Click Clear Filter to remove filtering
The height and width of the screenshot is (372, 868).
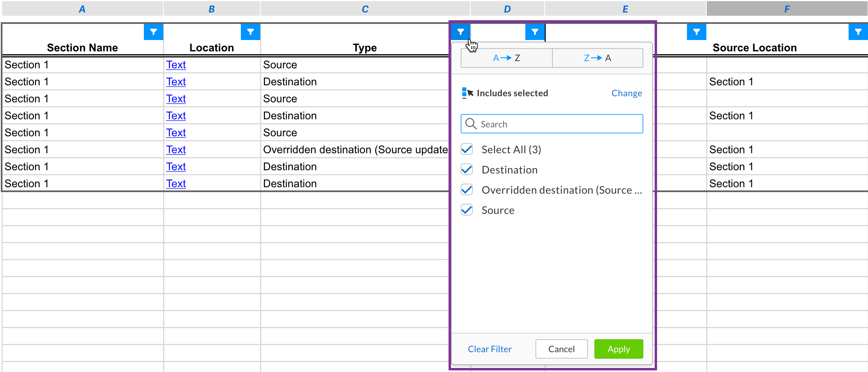(489, 349)
